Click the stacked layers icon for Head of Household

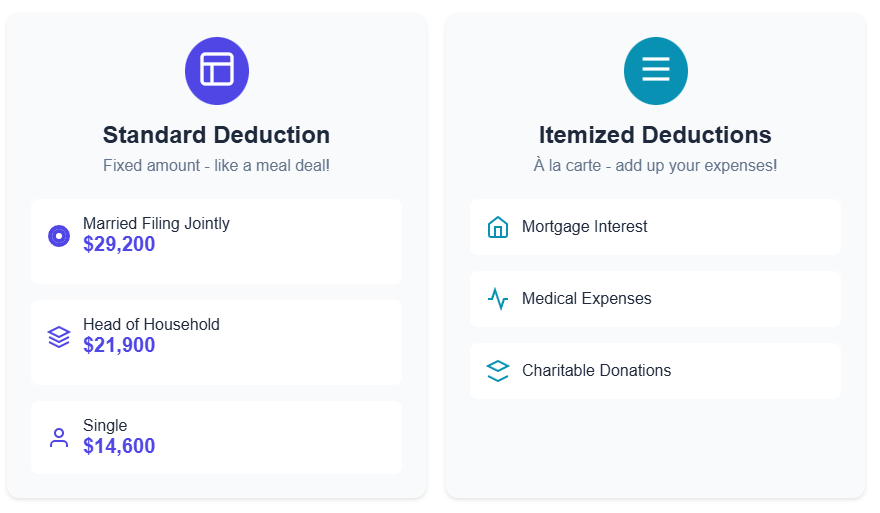point(59,337)
